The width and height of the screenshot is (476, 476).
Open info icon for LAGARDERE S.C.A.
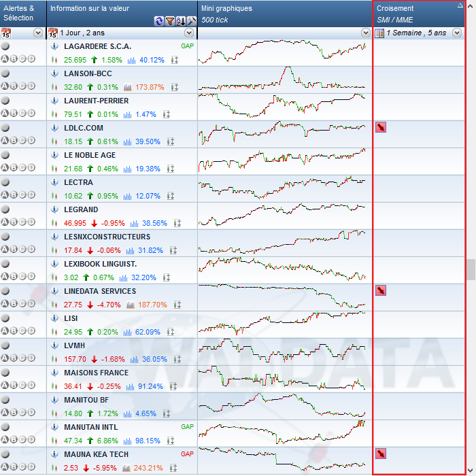[54, 46]
